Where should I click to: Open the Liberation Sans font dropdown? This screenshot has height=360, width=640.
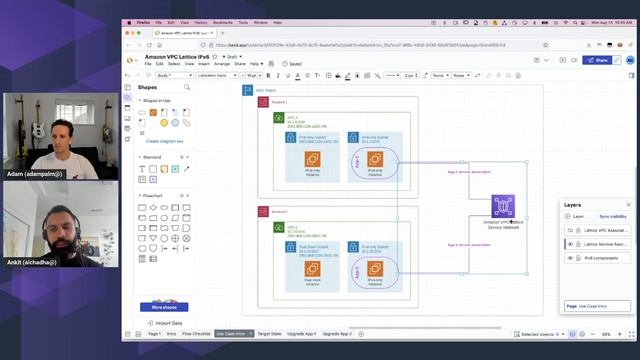(217, 76)
